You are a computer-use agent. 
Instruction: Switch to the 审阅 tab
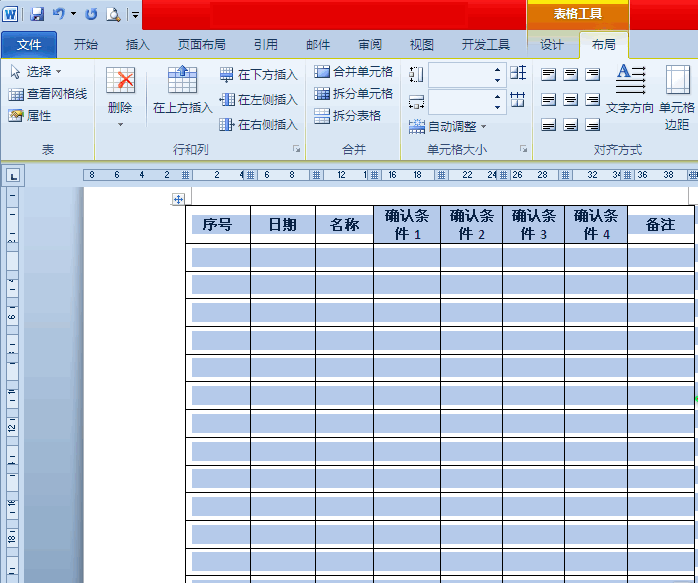370,45
